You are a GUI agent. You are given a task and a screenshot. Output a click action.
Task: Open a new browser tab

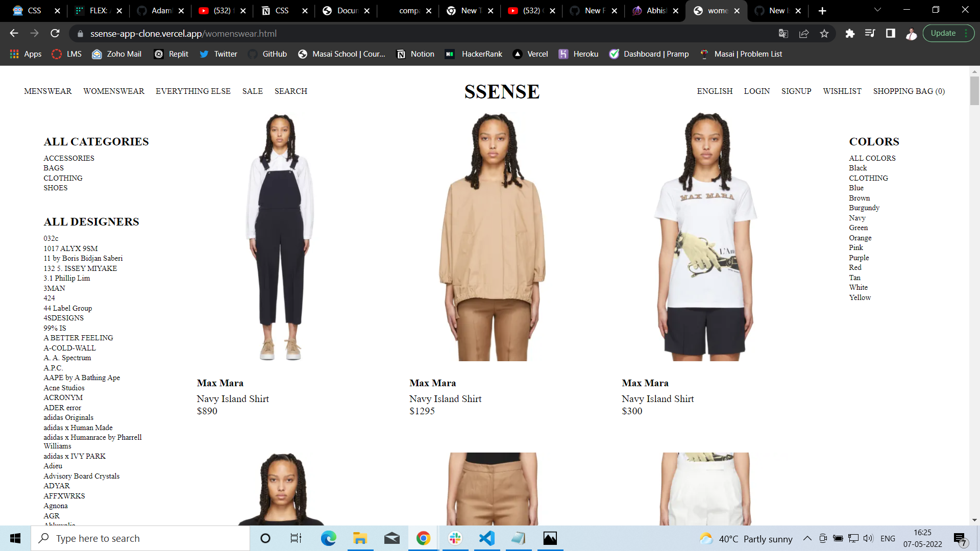[x=822, y=11]
